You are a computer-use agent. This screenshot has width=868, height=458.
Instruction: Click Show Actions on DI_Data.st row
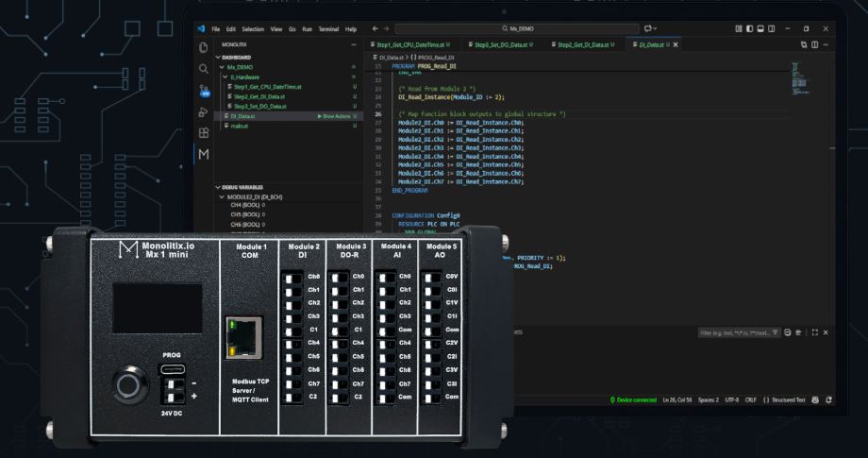(334, 116)
